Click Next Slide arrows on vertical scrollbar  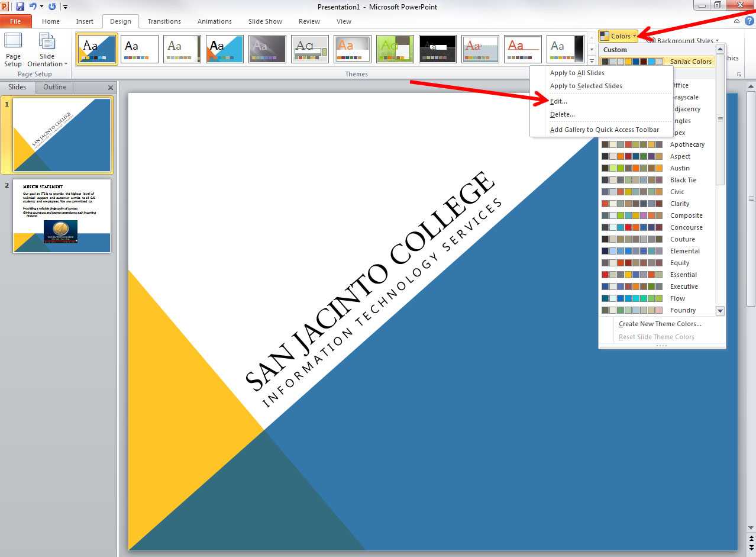[x=751, y=548]
